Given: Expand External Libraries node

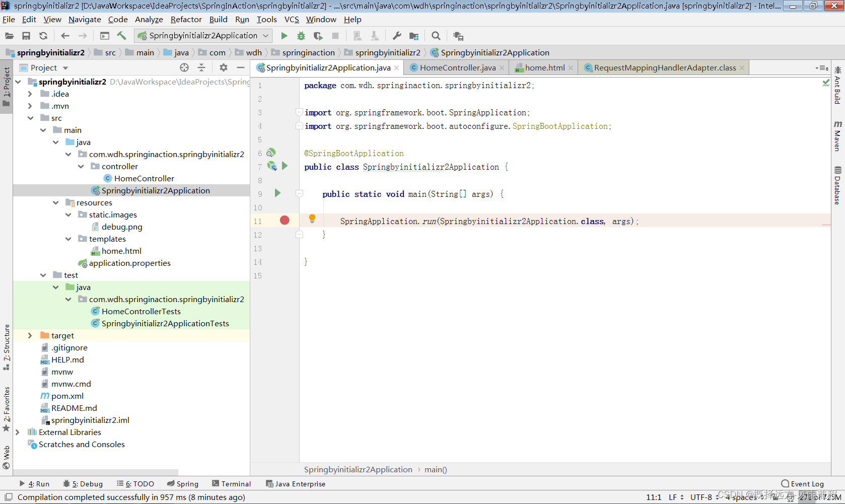Looking at the screenshot, I should coord(18,432).
